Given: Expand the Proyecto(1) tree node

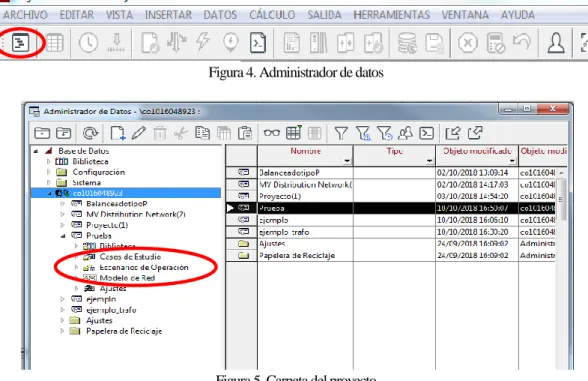Looking at the screenshot, I should pyautogui.click(x=63, y=225).
